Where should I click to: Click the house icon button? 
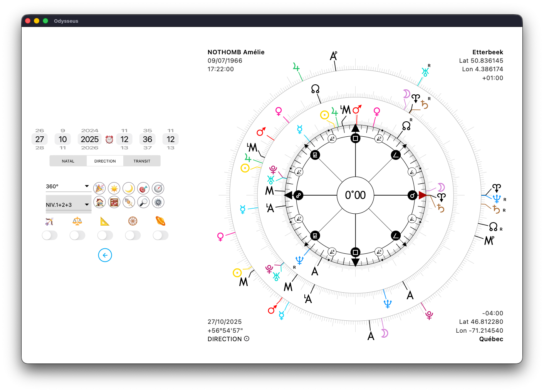99,202
